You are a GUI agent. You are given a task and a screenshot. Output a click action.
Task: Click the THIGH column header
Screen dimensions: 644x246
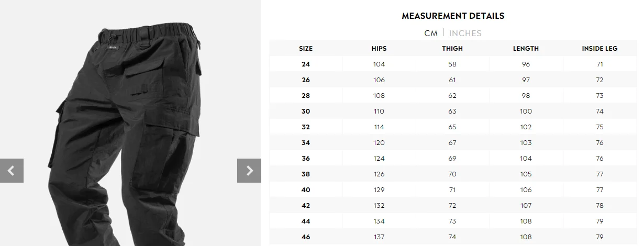click(x=452, y=49)
